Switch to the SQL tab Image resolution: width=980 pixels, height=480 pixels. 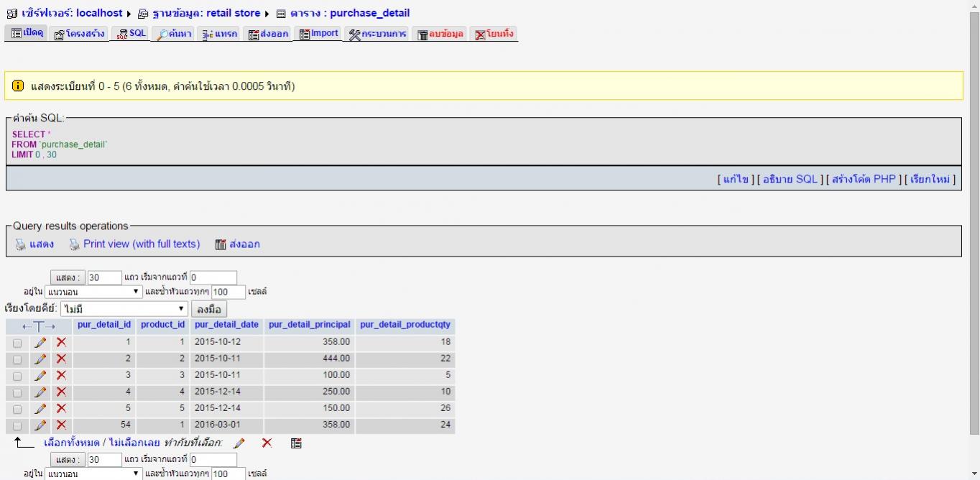[x=131, y=34]
